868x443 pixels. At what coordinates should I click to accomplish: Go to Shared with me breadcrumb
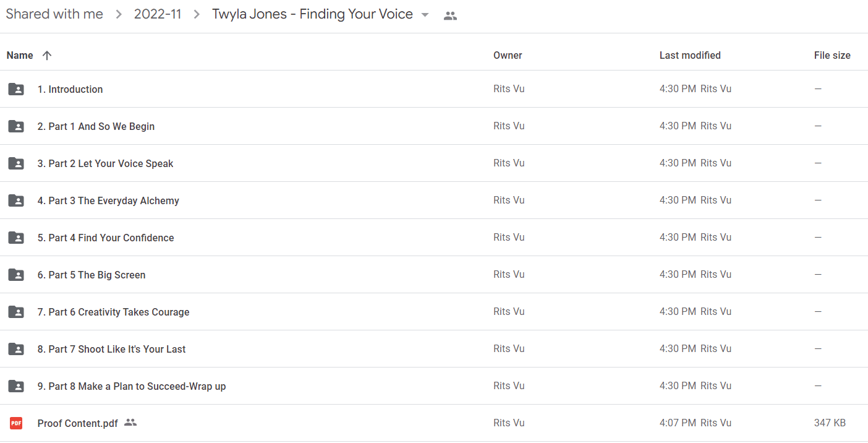click(54, 14)
